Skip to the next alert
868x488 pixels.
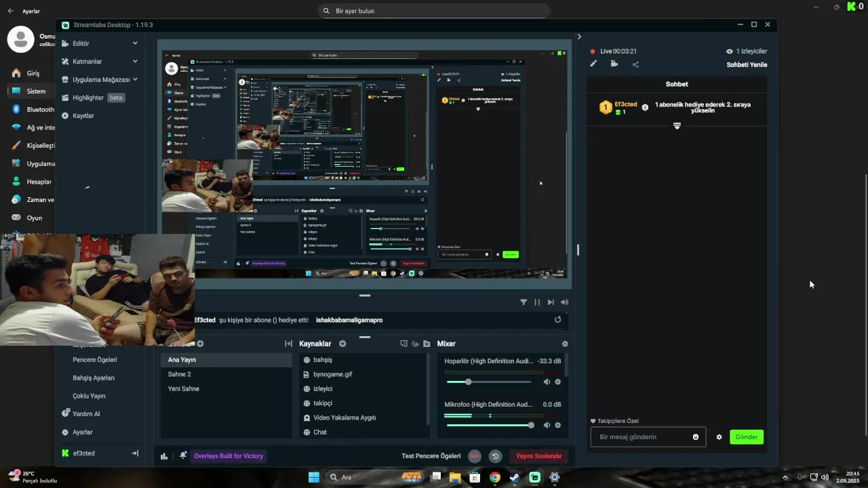point(551,302)
